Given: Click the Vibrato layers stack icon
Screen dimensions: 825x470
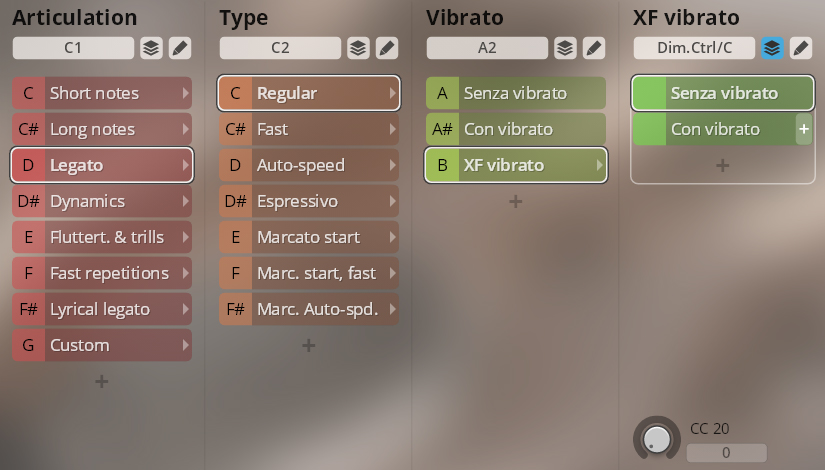Looking at the screenshot, I should 564,47.
